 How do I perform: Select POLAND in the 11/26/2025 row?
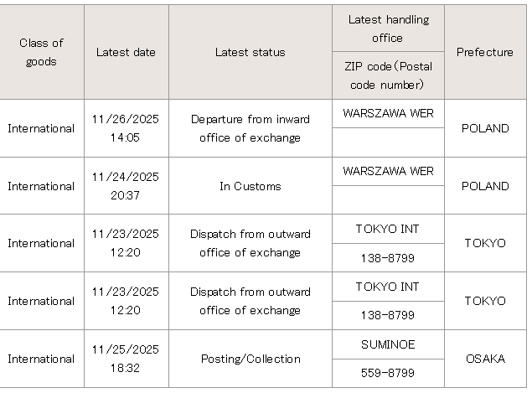[x=484, y=128]
